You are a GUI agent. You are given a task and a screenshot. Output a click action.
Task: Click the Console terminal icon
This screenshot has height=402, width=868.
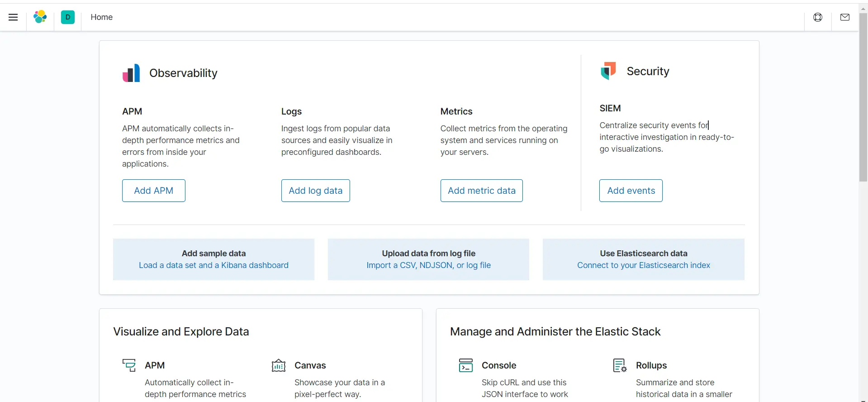(x=466, y=365)
